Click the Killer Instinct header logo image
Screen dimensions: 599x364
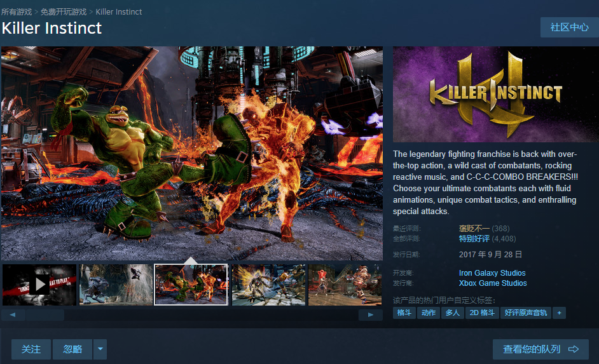point(496,94)
